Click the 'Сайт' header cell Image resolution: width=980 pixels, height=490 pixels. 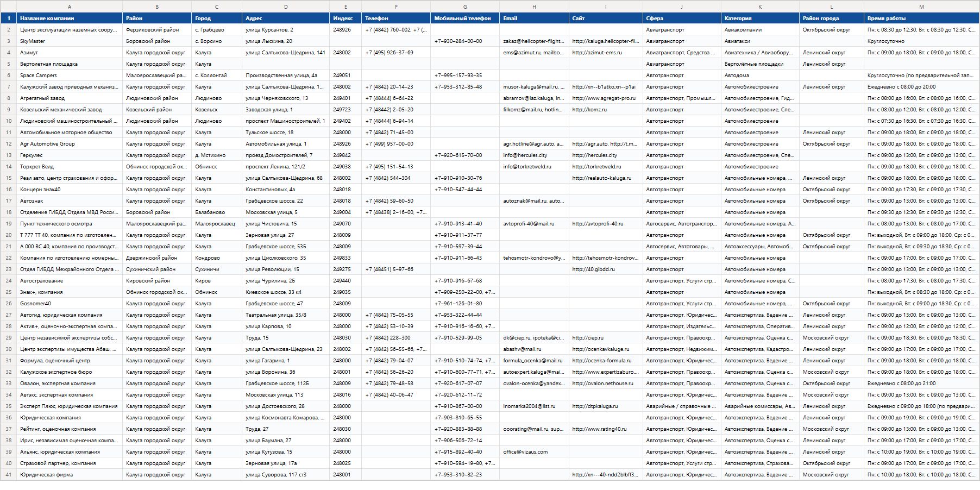pos(606,18)
